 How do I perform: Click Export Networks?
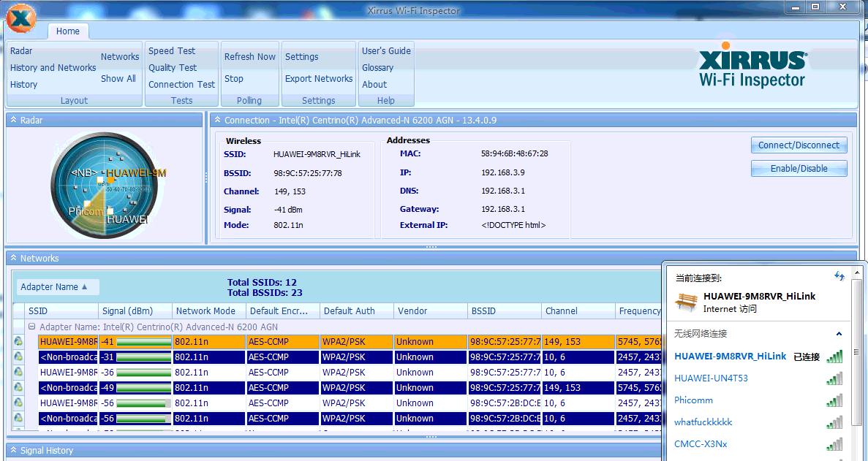[319, 78]
